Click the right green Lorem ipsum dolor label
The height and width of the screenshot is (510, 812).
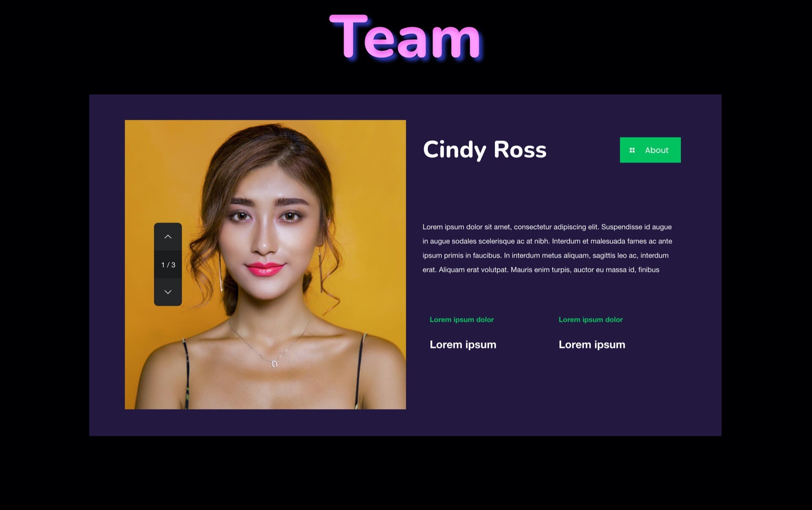(x=590, y=320)
